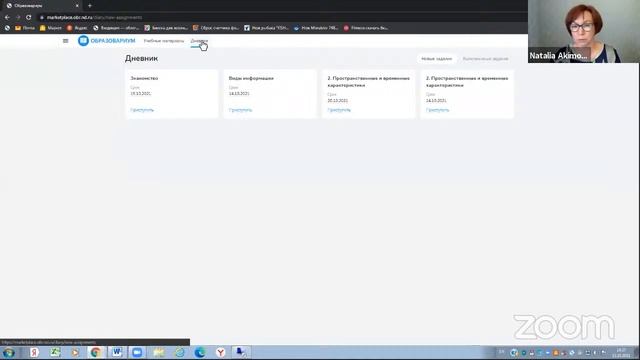Click the taskbar clock
Viewport: 640px width, 360px height.
coord(621,353)
